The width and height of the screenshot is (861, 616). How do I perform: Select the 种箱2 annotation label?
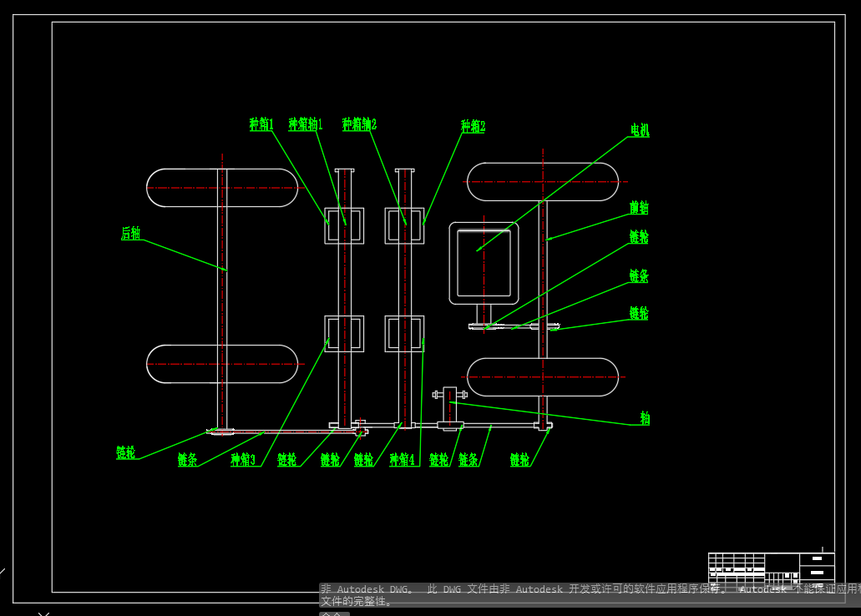coord(474,126)
